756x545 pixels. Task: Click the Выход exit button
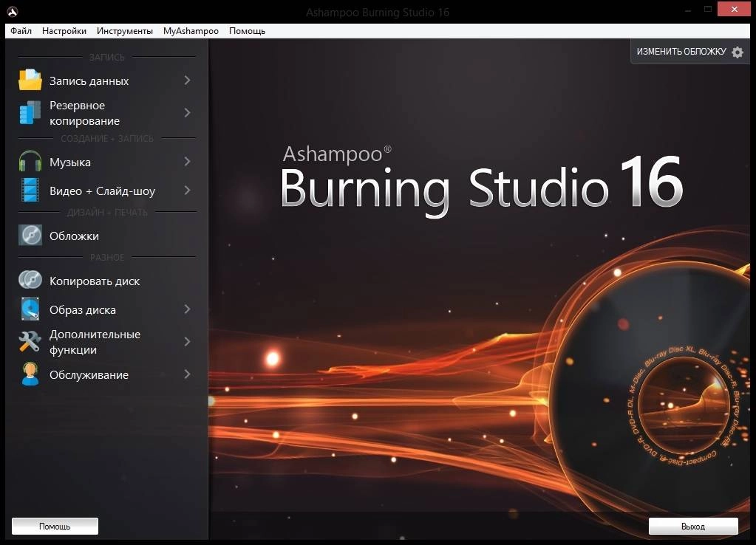[693, 527]
